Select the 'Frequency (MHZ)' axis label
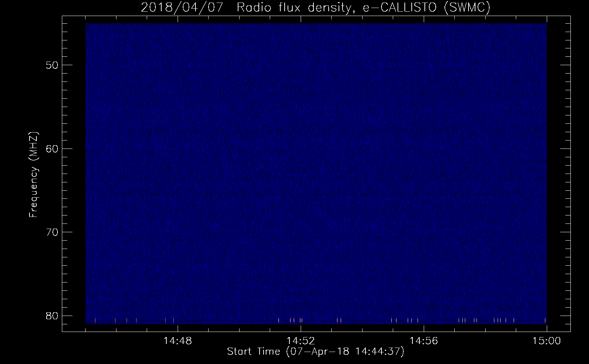 tap(33, 175)
